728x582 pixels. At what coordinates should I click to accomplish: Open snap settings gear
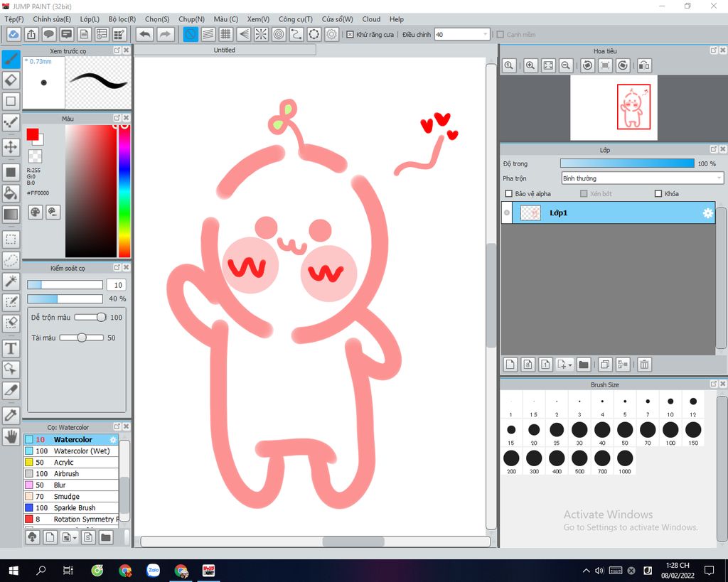click(331, 34)
